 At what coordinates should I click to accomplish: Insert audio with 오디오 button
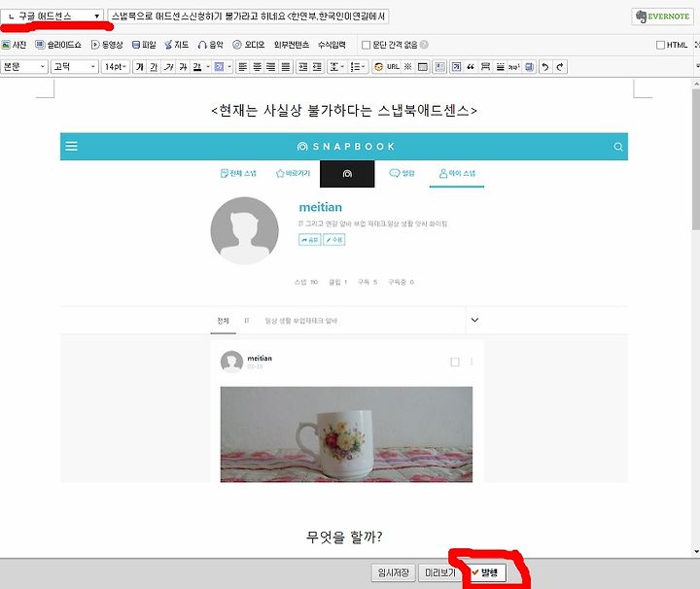[249, 45]
